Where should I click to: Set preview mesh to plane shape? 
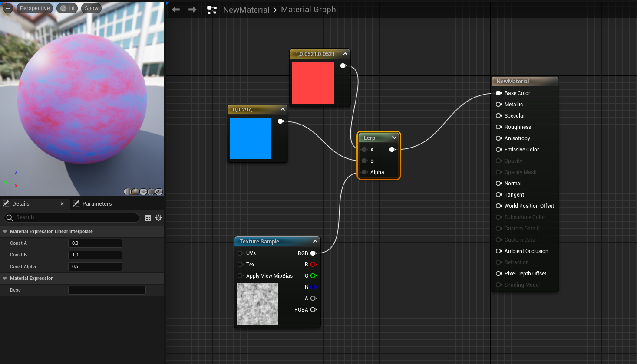coord(143,192)
